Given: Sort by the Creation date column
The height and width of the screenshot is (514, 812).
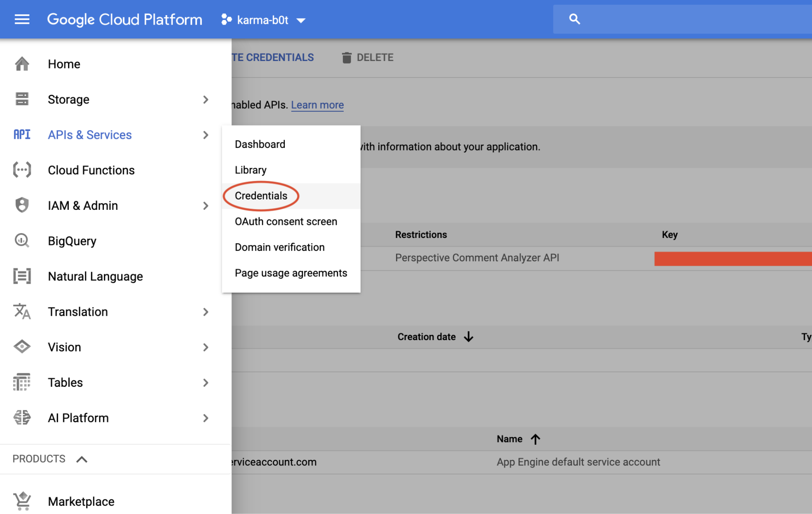Looking at the screenshot, I should 427,337.
